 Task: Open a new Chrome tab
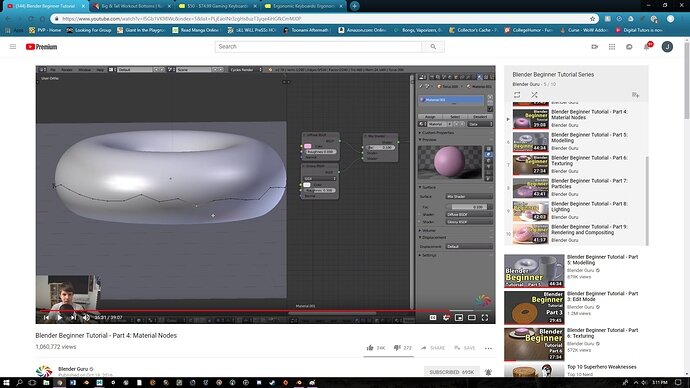click(x=354, y=6)
